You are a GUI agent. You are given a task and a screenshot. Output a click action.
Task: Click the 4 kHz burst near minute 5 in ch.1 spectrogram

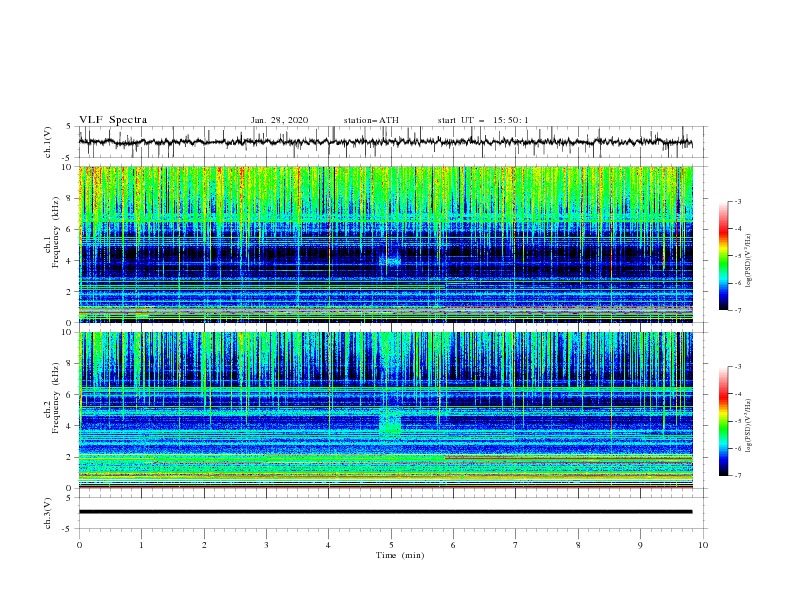point(391,261)
